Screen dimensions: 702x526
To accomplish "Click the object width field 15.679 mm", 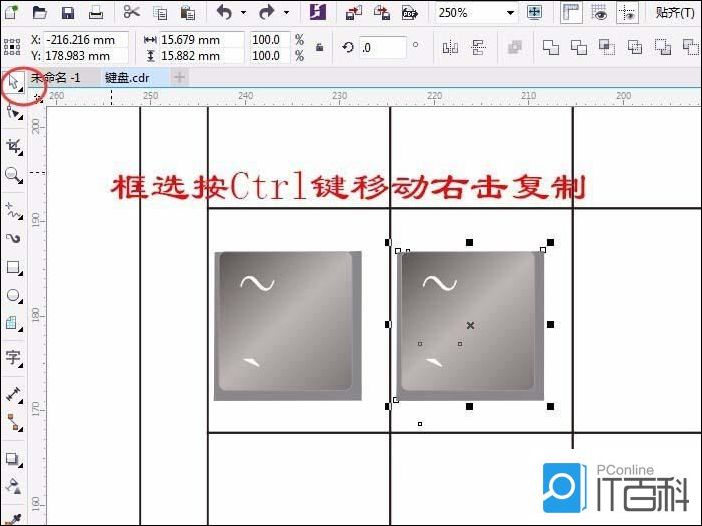I will pos(201,39).
